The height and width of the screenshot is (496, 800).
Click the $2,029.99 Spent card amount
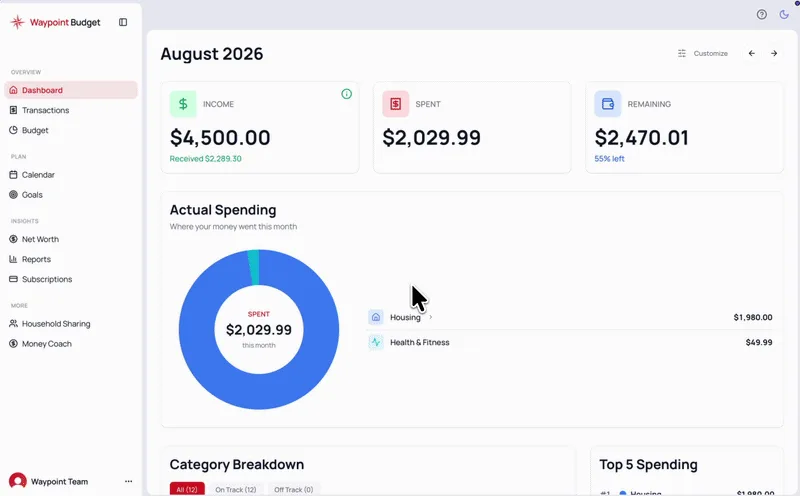432,137
